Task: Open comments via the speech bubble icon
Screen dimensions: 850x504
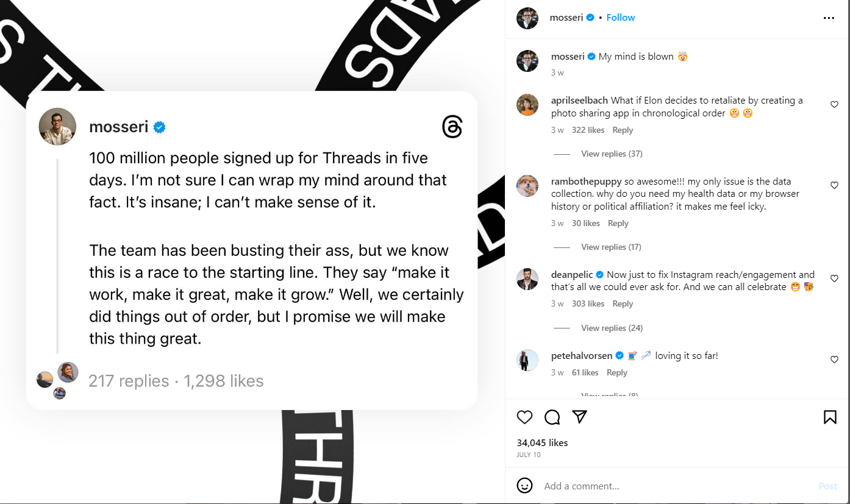Action: click(x=552, y=417)
